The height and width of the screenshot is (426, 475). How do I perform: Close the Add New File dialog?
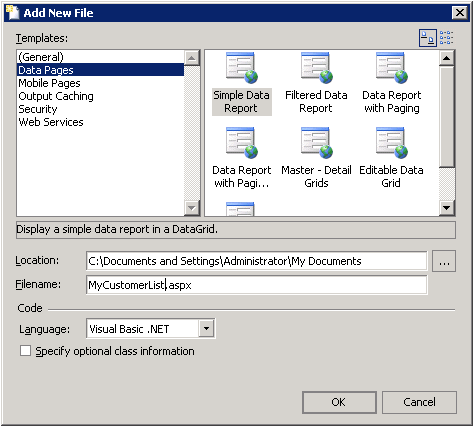(x=460, y=13)
